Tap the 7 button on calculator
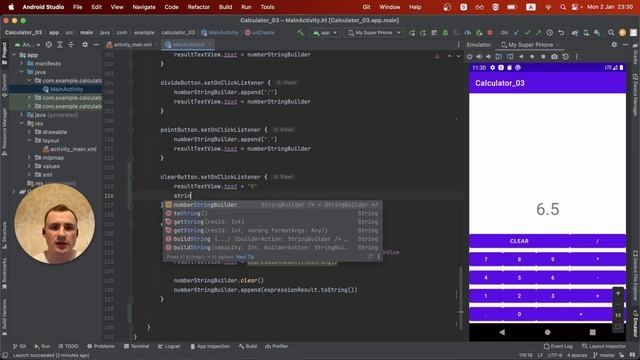This screenshot has width=640, height=360. pos(486,259)
